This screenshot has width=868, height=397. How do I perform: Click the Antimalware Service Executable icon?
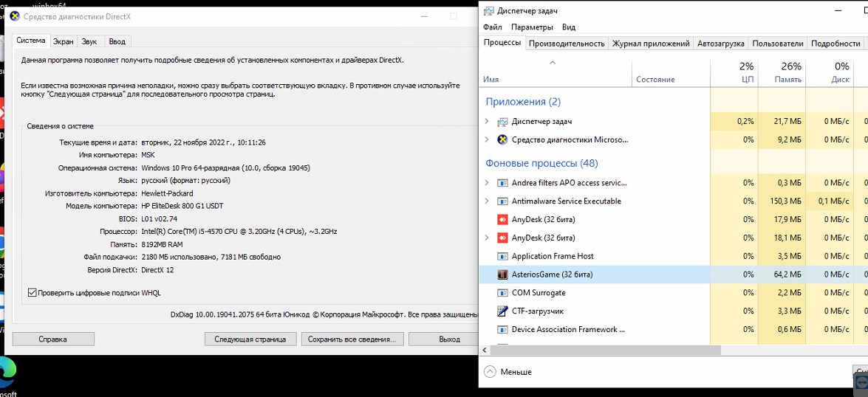coord(502,201)
